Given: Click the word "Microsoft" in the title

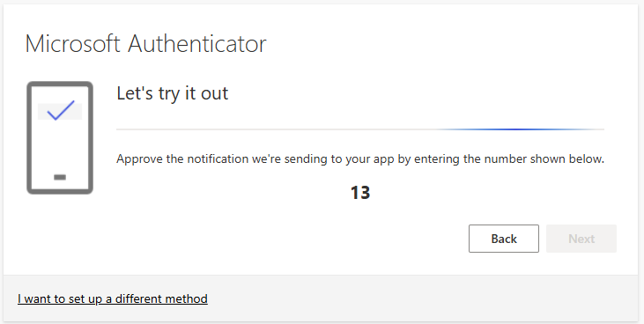Looking at the screenshot, I should pos(73,43).
